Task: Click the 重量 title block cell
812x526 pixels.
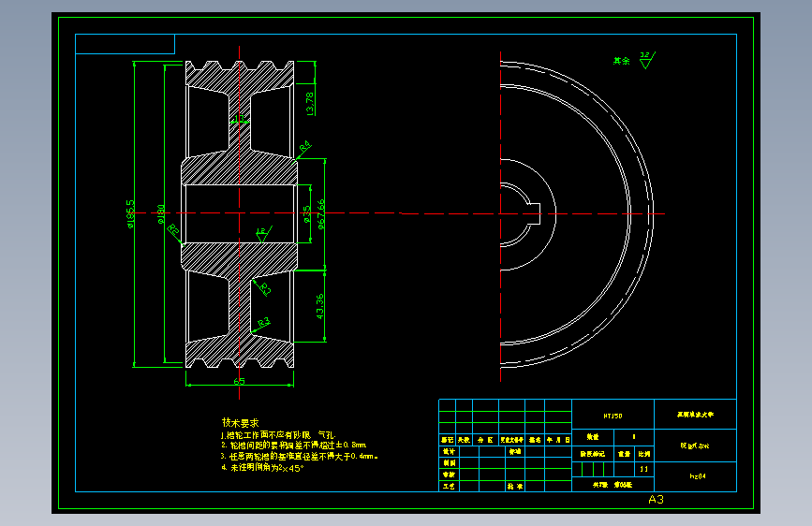Action: tap(624, 454)
